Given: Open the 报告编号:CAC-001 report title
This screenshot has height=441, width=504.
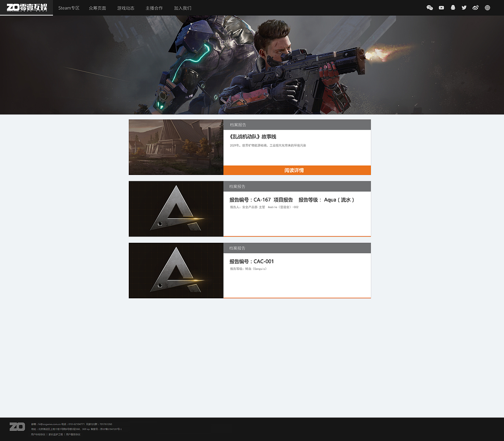Looking at the screenshot, I should tap(252, 261).
